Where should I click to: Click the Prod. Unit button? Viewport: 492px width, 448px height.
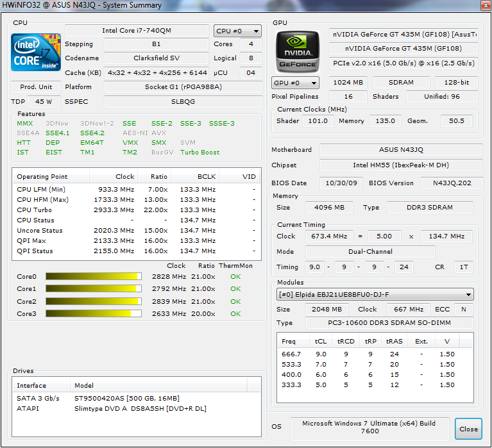point(36,87)
